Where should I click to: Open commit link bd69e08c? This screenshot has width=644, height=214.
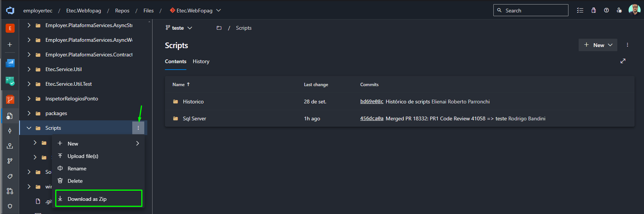pos(372,102)
